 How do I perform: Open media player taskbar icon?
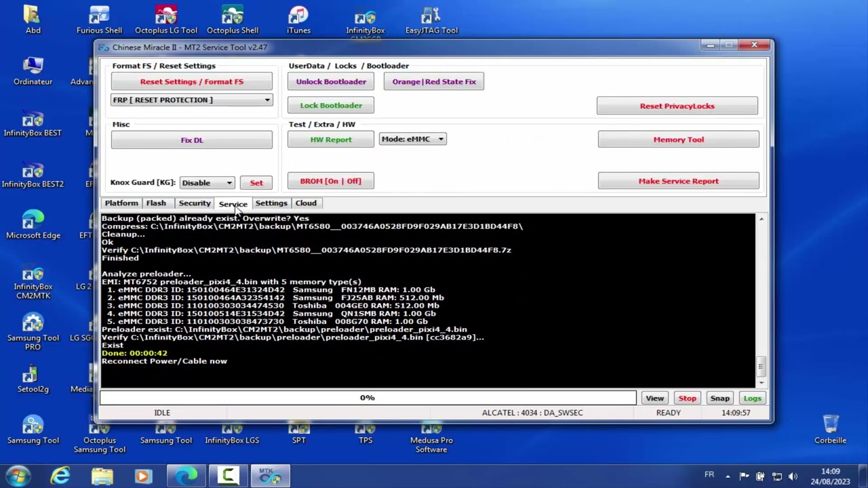pyautogui.click(x=143, y=476)
